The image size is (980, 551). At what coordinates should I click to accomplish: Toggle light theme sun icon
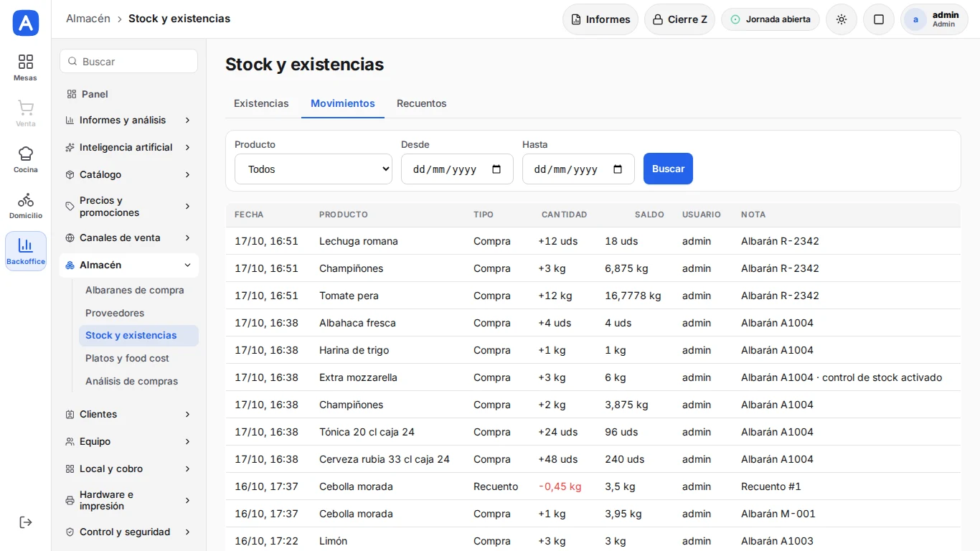pos(842,19)
